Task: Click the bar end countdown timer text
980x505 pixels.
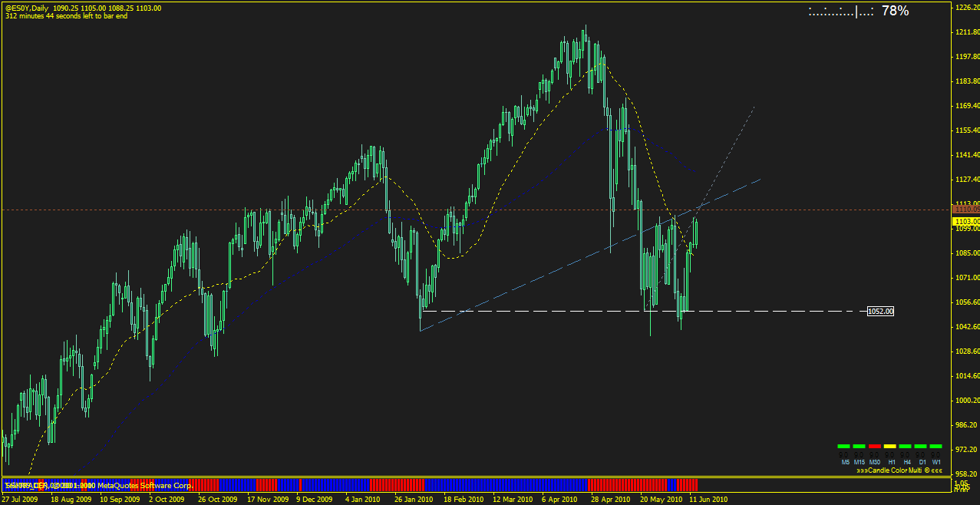Action: point(66,16)
